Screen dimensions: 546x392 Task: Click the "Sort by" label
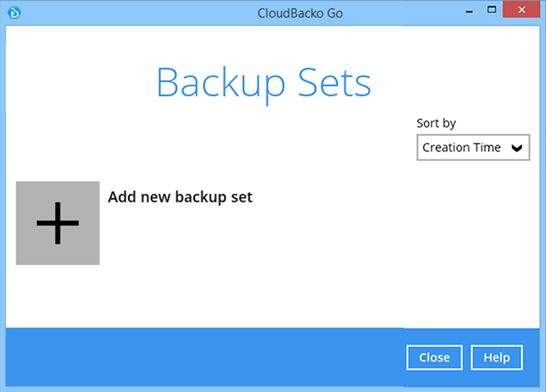(x=436, y=123)
